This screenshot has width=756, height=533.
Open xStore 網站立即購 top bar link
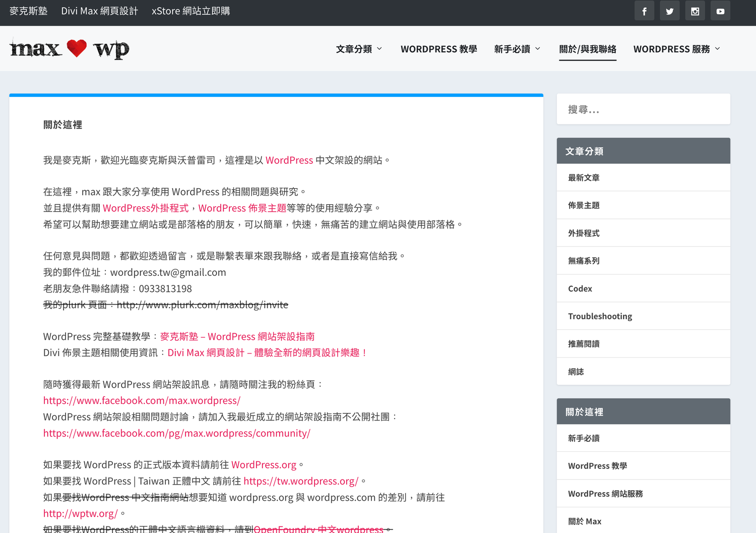(191, 11)
